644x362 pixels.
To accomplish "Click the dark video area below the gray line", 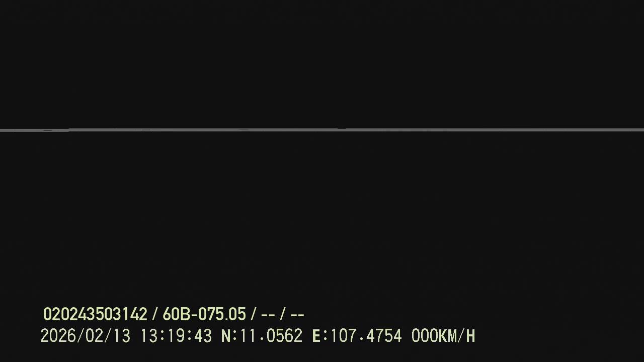I will point(322,216).
